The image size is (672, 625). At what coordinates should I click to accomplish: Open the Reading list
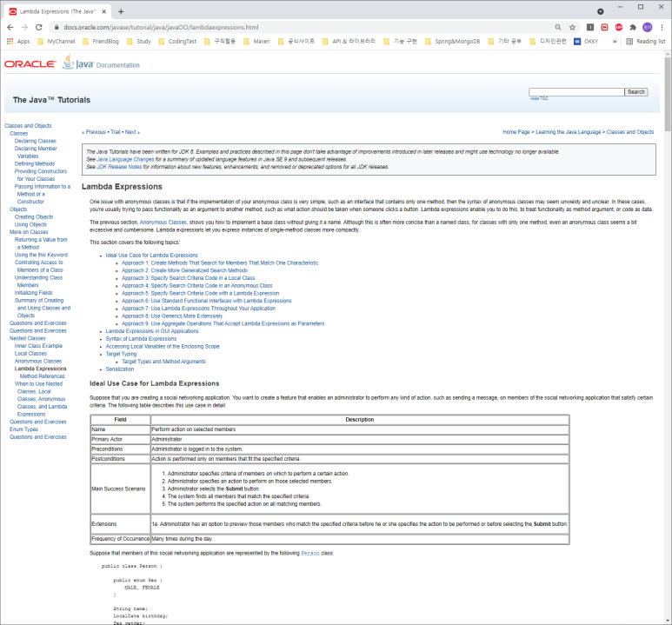tap(645, 41)
